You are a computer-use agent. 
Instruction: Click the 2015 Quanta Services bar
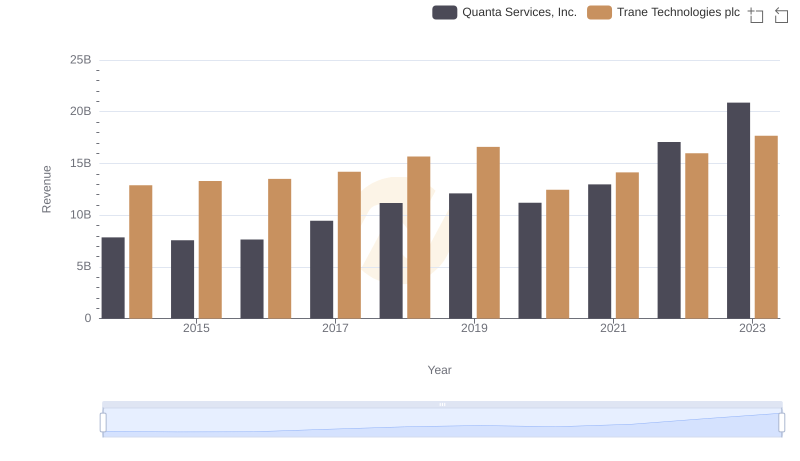point(183,279)
